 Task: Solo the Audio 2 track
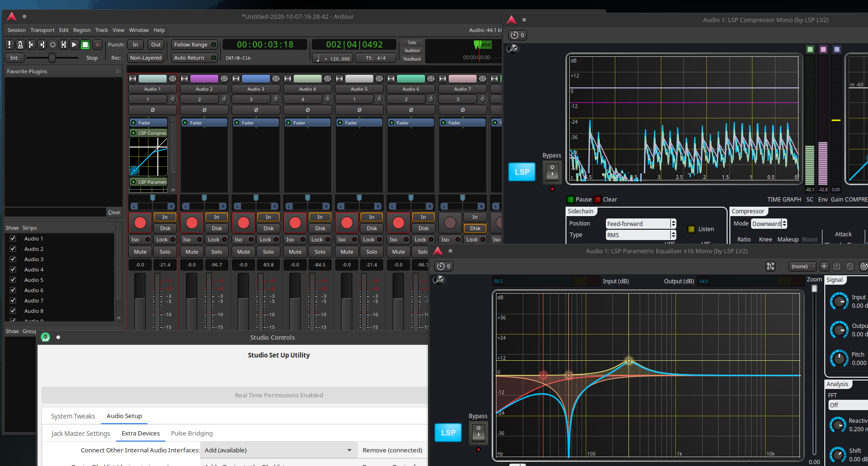coord(217,252)
